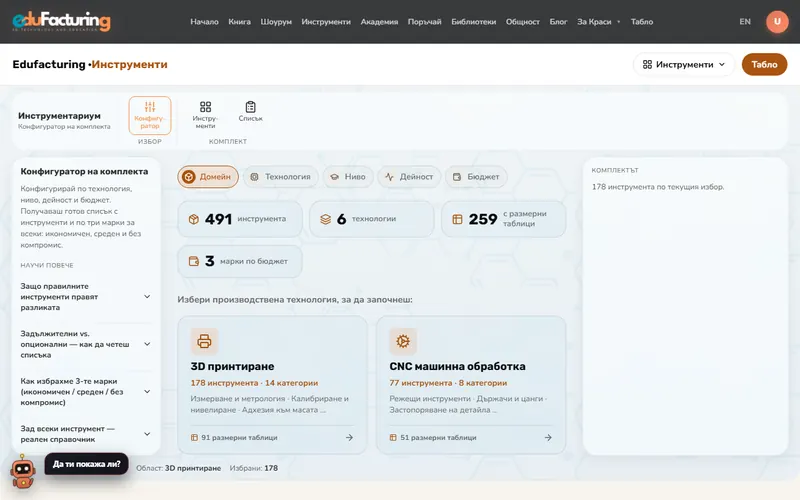Click the 6 технологии stat tile
The image size is (800, 500).
pos(371,219)
